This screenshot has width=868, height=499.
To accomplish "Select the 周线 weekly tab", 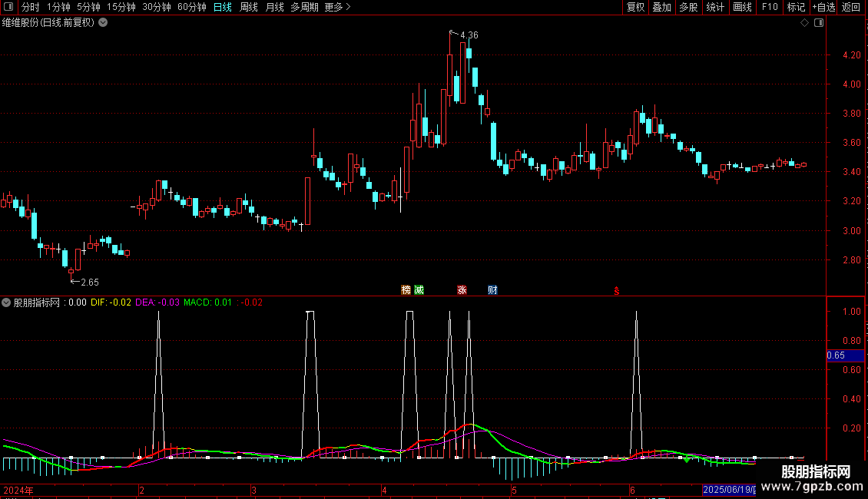I will [x=249, y=7].
